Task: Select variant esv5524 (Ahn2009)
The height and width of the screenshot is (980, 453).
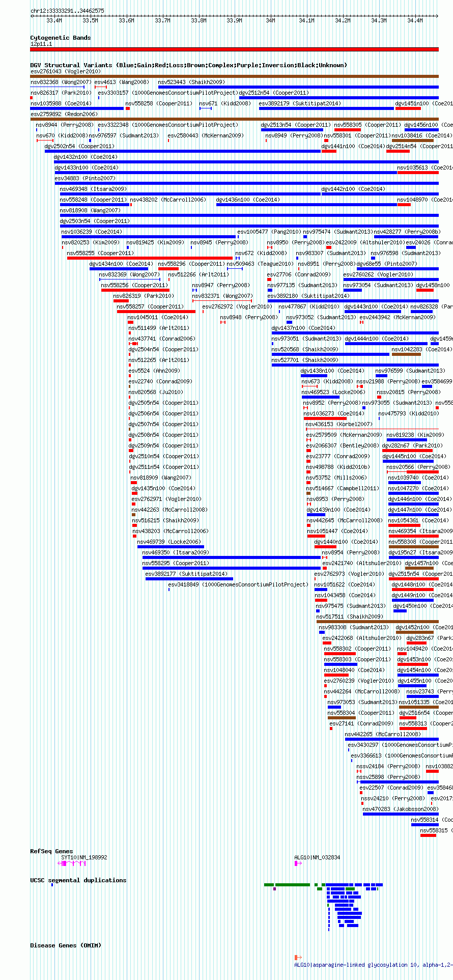Action: (x=130, y=376)
